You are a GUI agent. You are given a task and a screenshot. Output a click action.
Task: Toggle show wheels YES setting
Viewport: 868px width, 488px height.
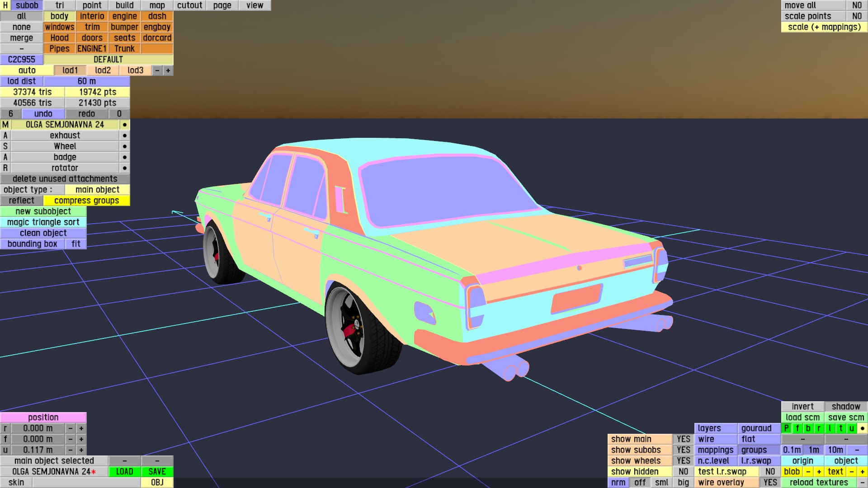683,461
